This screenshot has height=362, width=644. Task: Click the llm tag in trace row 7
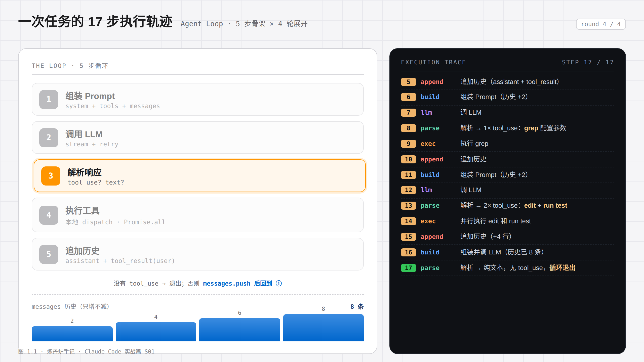(x=426, y=113)
